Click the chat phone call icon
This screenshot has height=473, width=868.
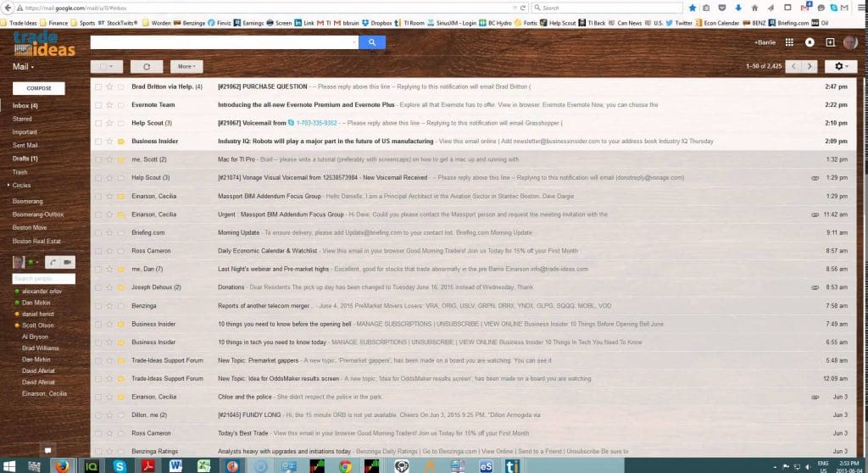coord(53,262)
